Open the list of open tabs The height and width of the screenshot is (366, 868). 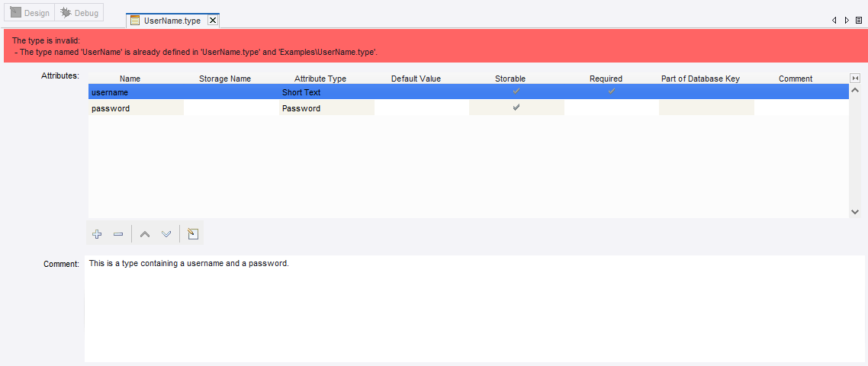pyautogui.click(x=859, y=21)
